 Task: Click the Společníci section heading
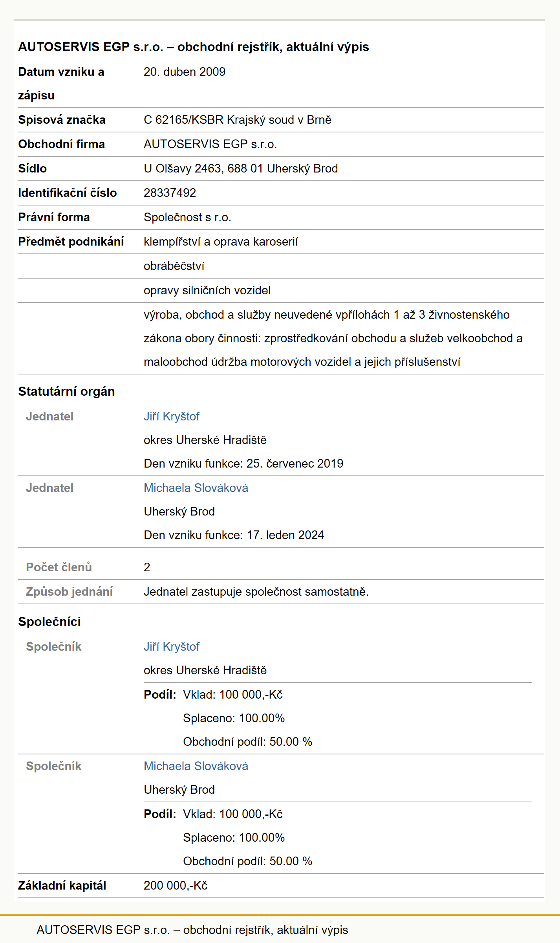click(x=49, y=622)
